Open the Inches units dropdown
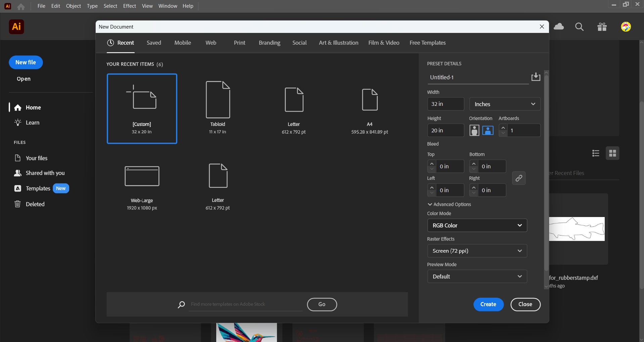 point(505,104)
